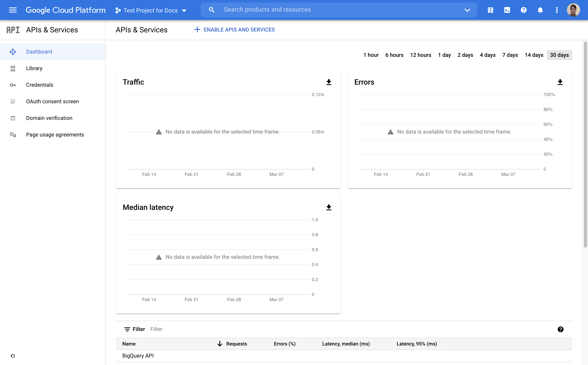Click the Median latency chart title
Screen dimensions: 588x365
coord(148,207)
